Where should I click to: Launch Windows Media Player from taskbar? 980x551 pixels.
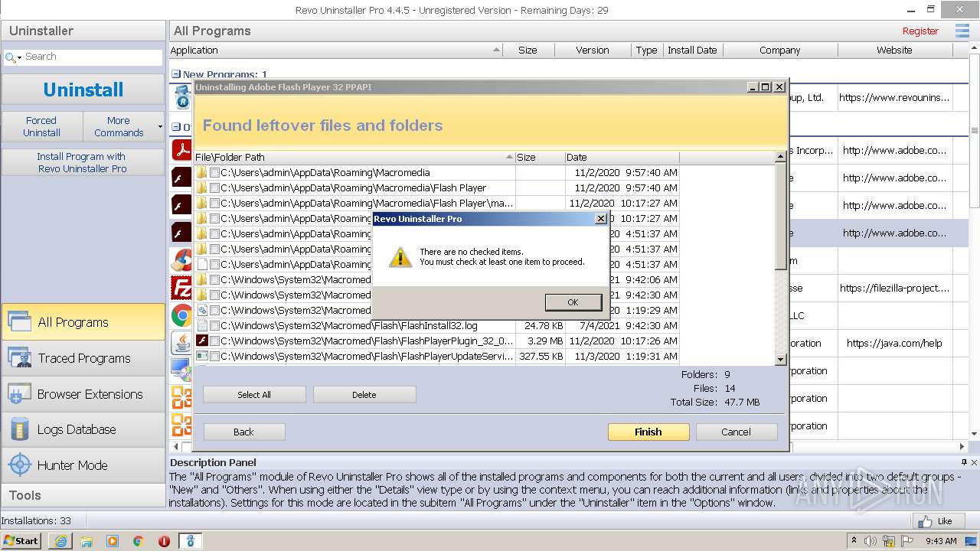coord(113,541)
